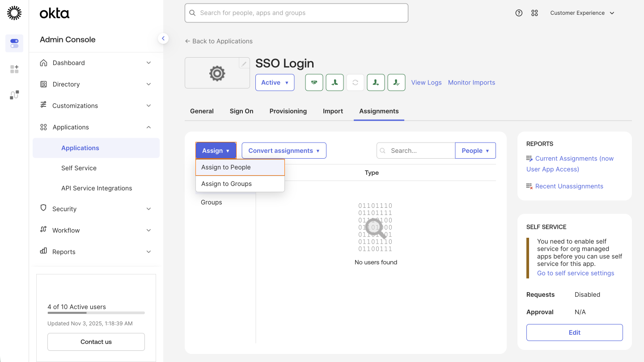644x362 pixels.
Task: Open the Active status dropdown
Action: [x=275, y=82]
